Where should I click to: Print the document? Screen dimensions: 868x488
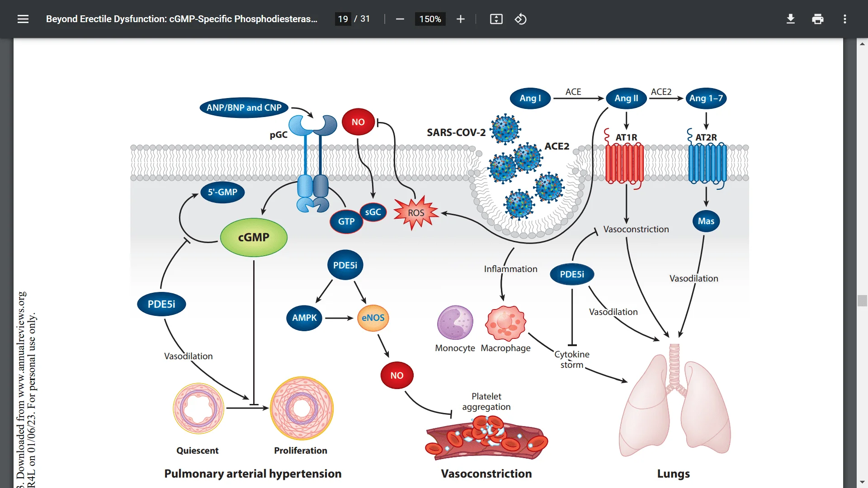click(817, 19)
